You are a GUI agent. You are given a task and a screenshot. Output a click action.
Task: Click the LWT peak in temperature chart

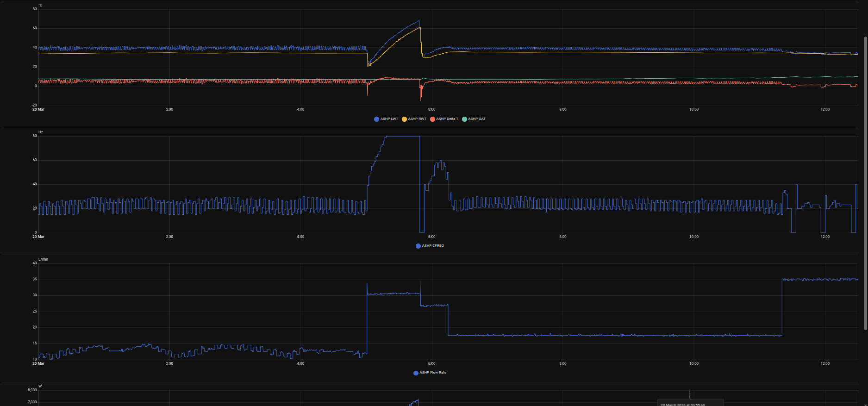(x=419, y=21)
